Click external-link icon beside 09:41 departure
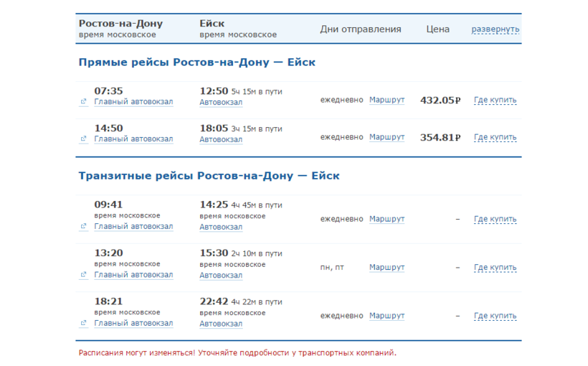This screenshot has width=588, height=366. (x=83, y=227)
